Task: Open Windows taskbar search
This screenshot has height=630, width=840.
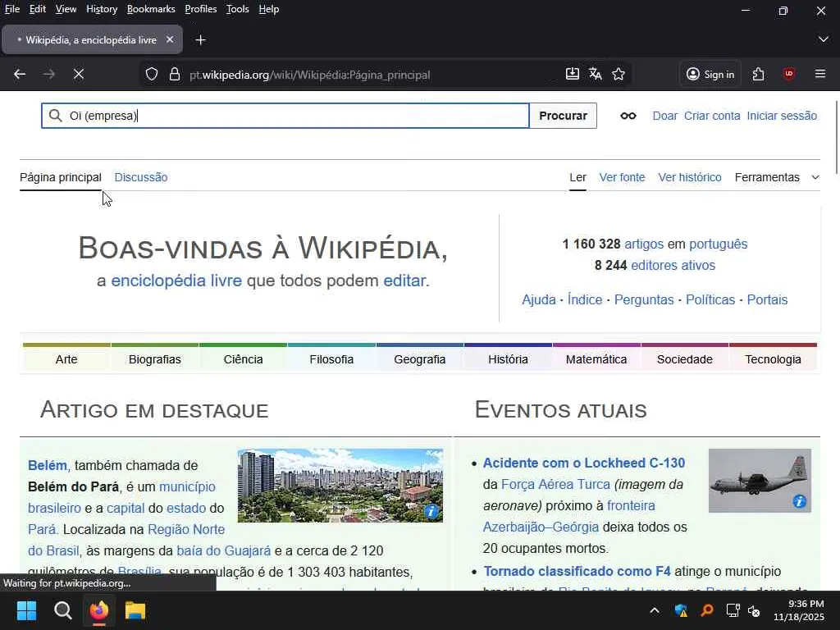Action: [x=62, y=610]
